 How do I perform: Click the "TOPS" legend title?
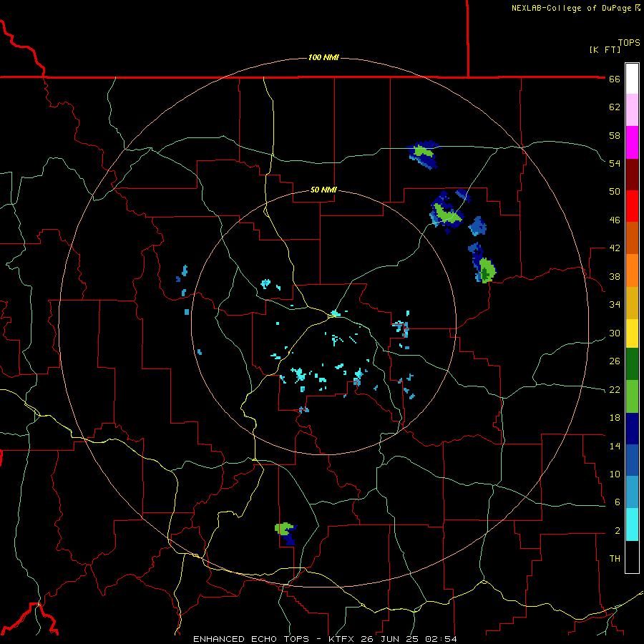coord(629,42)
